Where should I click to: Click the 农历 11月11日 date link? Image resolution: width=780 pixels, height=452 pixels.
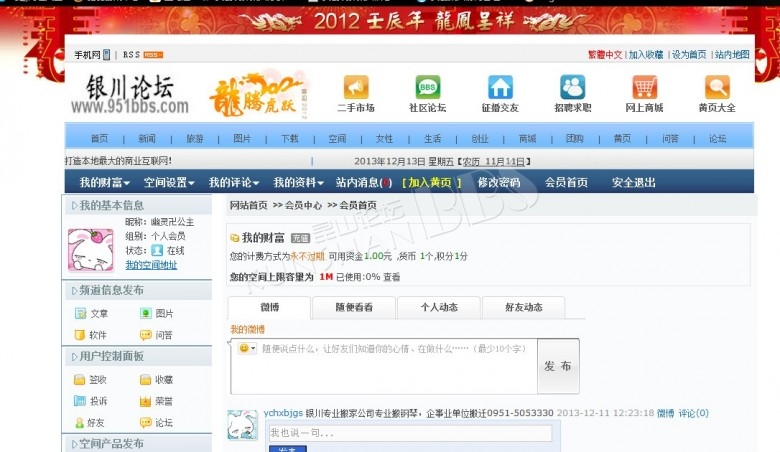493,162
